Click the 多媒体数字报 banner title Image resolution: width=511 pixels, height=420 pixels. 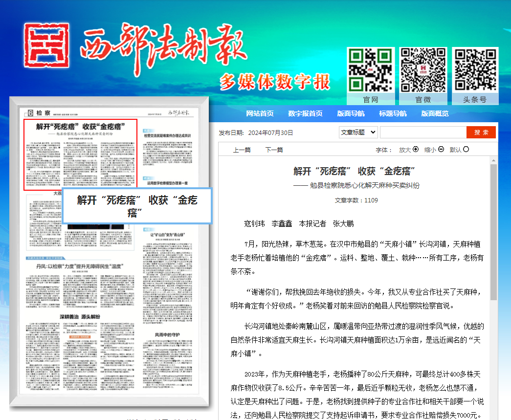[x=275, y=82]
